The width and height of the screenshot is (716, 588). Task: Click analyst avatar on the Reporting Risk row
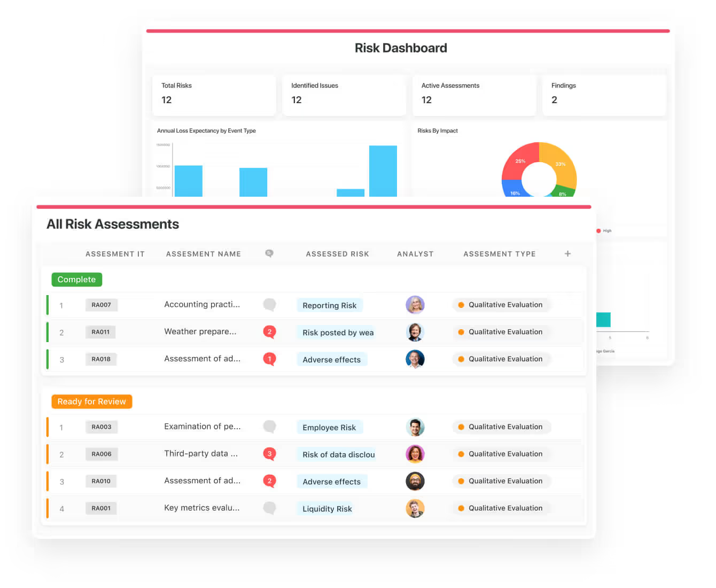pyautogui.click(x=415, y=305)
